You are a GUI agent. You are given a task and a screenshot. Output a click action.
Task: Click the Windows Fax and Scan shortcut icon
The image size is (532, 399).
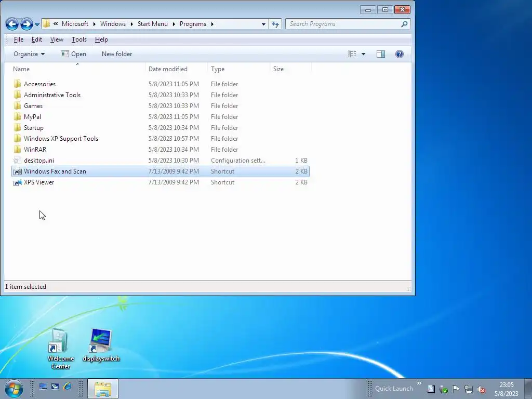pyautogui.click(x=17, y=171)
